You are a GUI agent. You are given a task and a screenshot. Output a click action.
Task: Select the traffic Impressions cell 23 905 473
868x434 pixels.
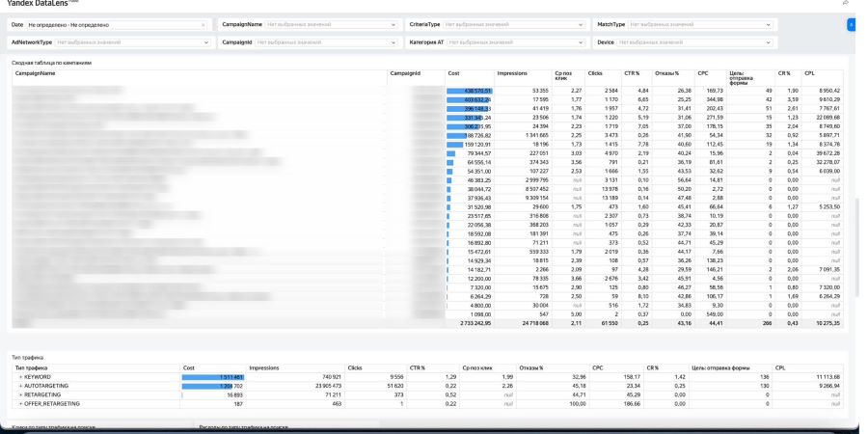295,386
